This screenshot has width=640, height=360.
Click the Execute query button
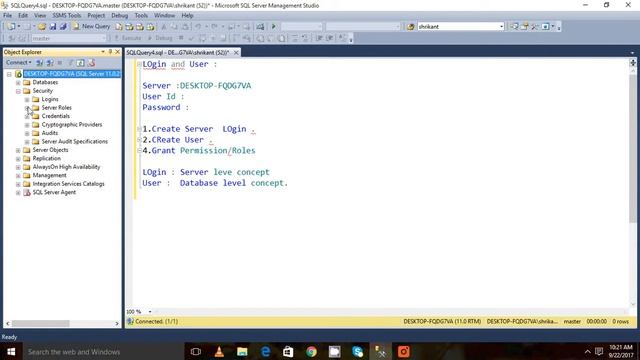point(127,38)
